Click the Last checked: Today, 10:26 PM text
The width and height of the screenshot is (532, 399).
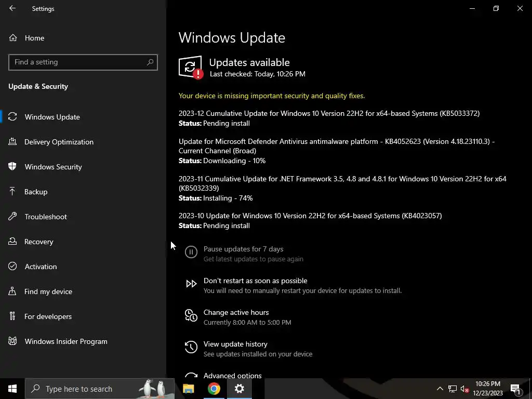(x=258, y=74)
